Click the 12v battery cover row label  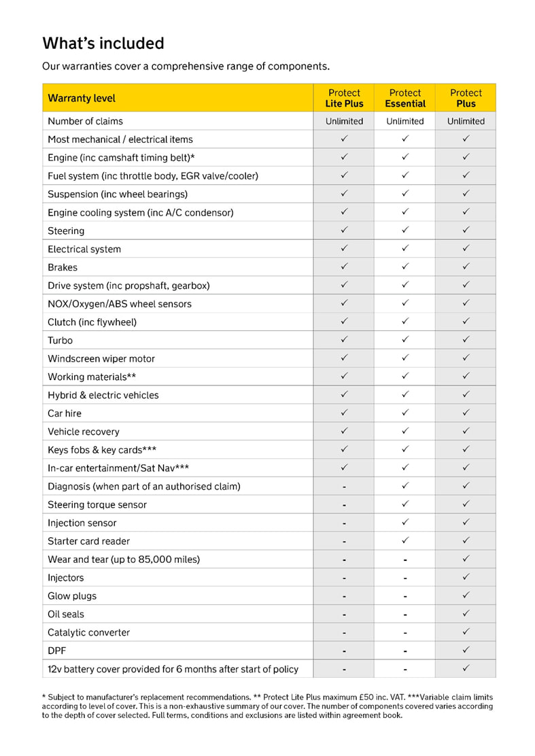point(173,669)
